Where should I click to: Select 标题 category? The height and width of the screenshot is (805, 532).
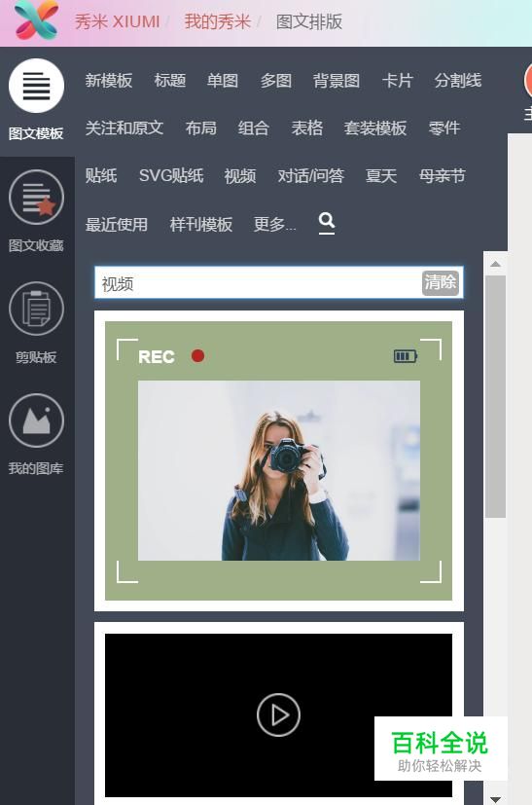pos(170,80)
